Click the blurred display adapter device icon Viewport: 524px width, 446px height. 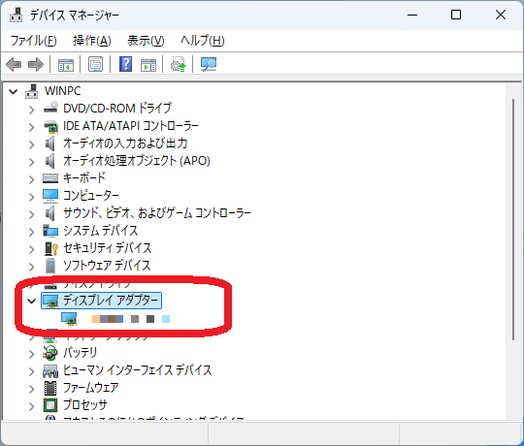[69, 318]
